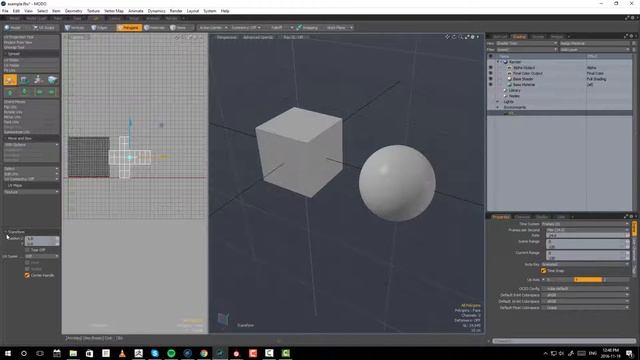Open the Windows notification center
Viewport: 640px width, 360px height.
coord(630,353)
